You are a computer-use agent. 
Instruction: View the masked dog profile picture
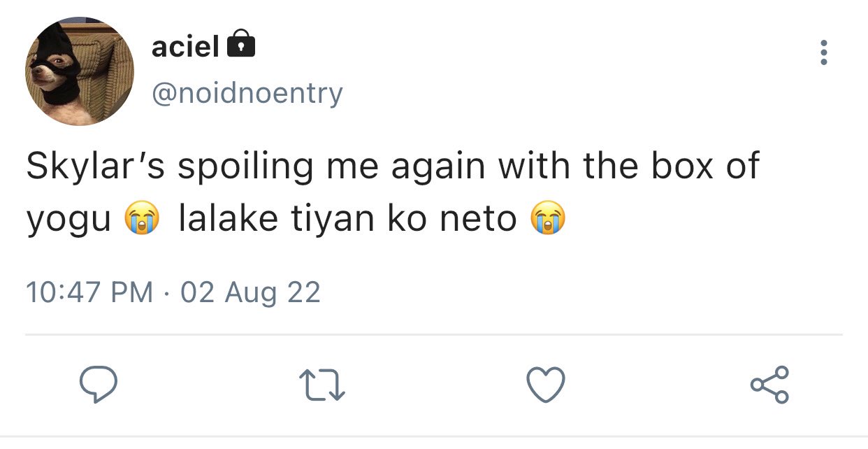click(x=80, y=71)
